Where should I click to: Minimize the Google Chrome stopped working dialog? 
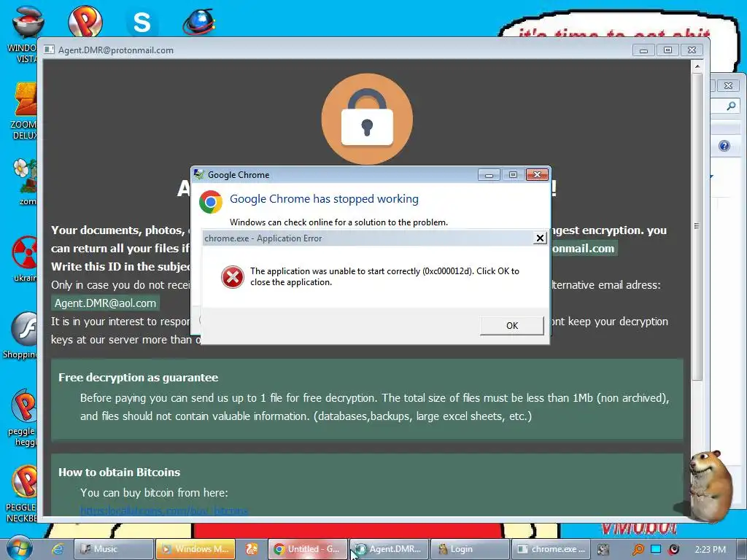[489, 175]
